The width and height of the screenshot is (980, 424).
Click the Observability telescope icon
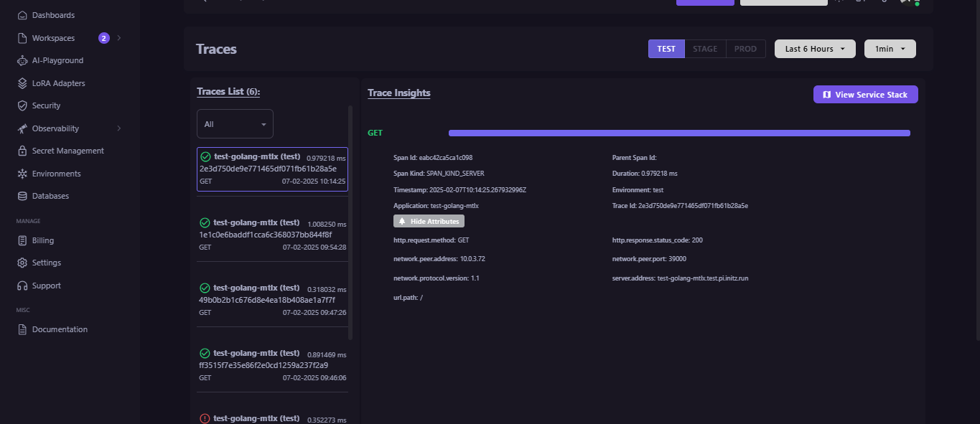pos(22,128)
